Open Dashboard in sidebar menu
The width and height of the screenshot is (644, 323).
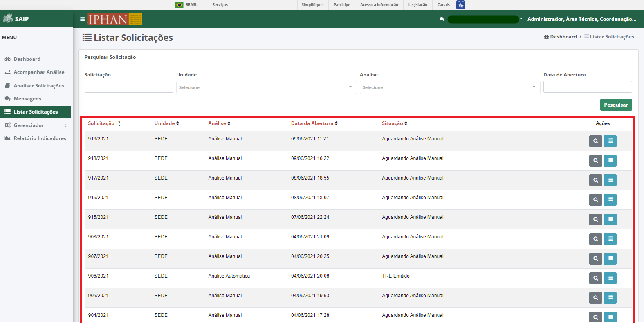click(x=27, y=59)
